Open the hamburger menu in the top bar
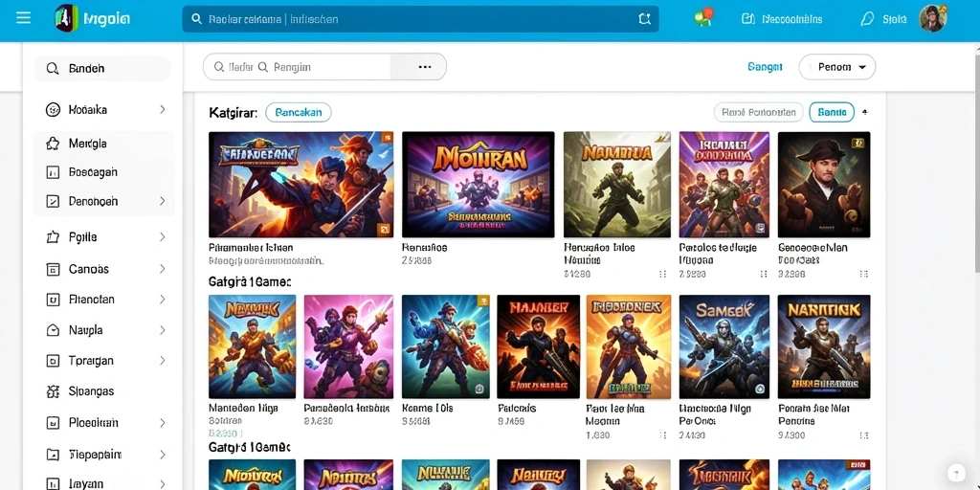Viewport: 980px width, 490px height. (23, 17)
